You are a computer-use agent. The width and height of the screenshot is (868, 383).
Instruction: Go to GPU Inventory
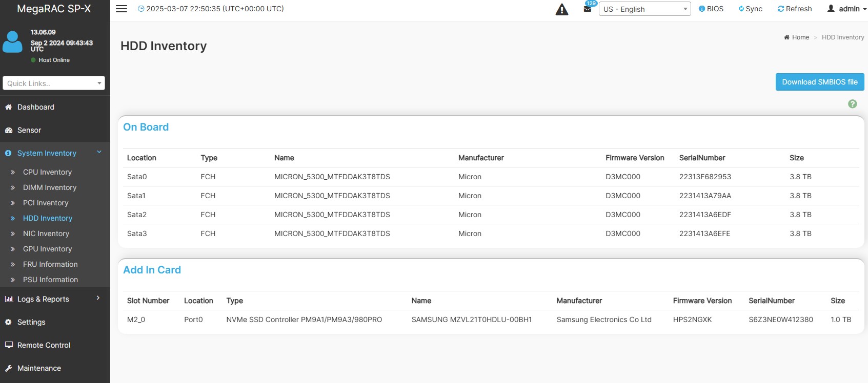[x=47, y=249]
